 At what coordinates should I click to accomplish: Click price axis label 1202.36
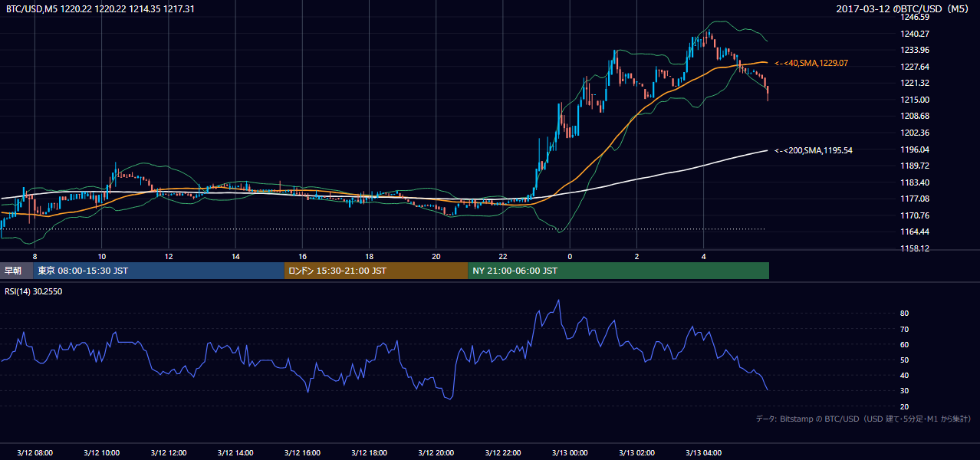click(x=915, y=133)
